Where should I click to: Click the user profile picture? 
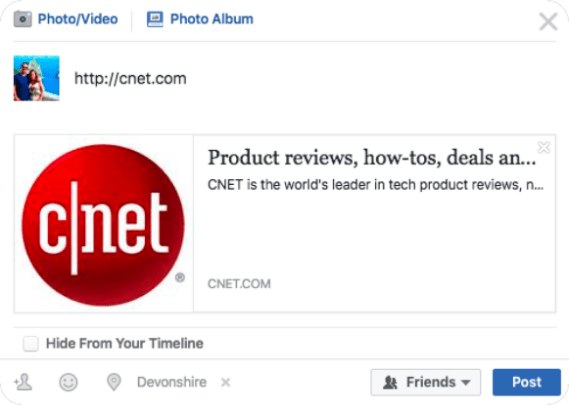(36, 78)
